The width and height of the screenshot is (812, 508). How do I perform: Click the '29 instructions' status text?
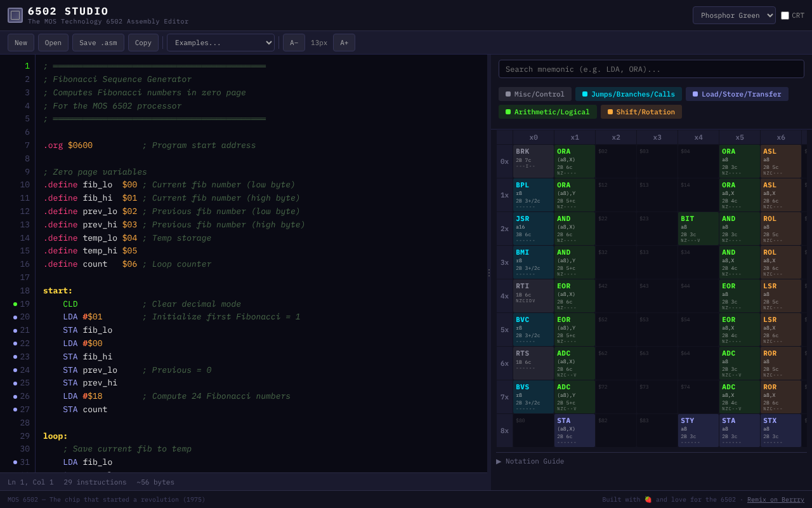tap(95, 482)
